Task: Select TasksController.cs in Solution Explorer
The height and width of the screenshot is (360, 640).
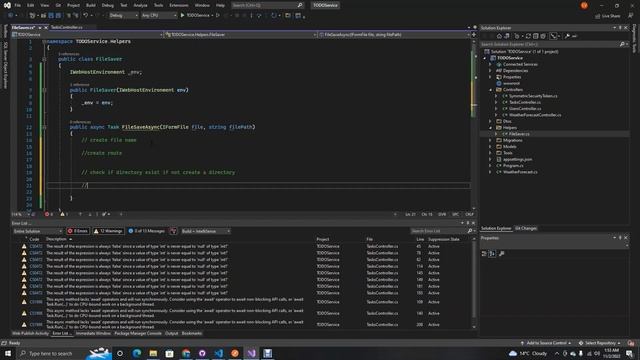Action: 524,102
